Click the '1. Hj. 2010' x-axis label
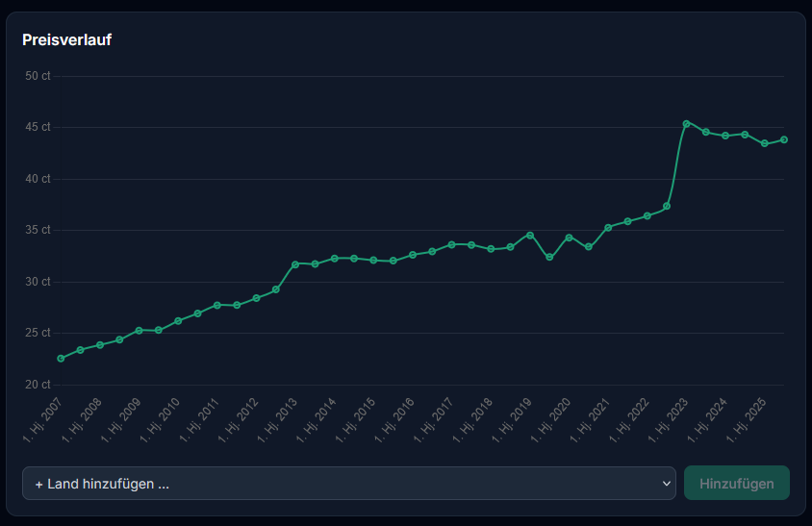812x526 pixels. coord(160,420)
